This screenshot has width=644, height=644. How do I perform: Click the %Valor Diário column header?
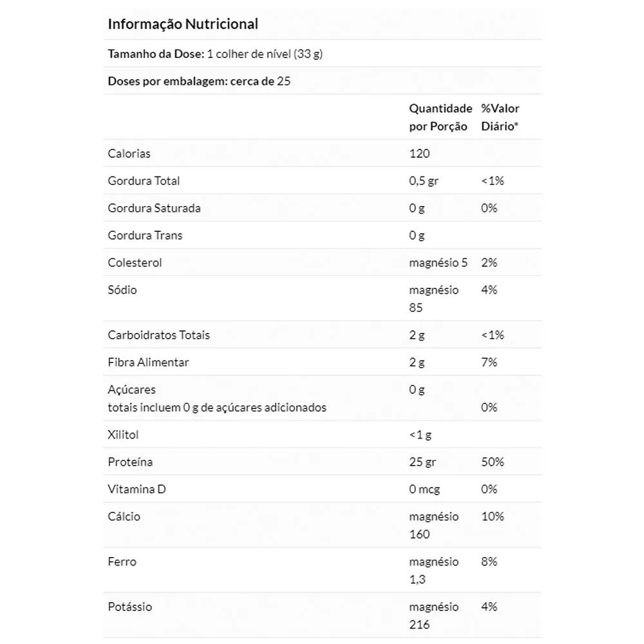point(500,117)
